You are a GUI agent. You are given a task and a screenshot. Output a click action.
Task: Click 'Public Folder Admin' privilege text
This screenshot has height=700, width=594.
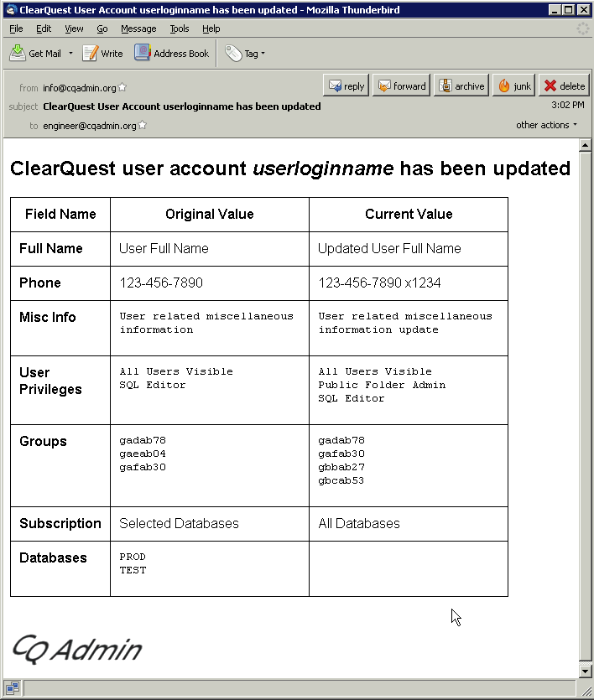pyautogui.click(x=382, y=385)
